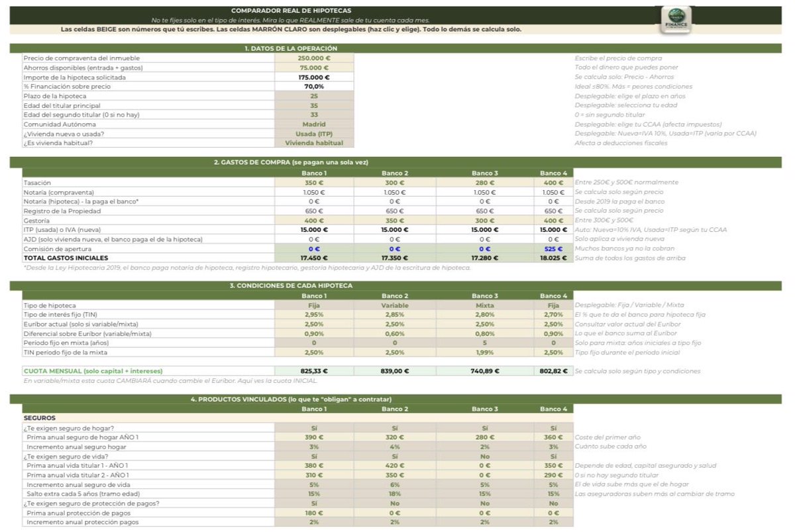Select Banco 4 TIN cell 2,70%

pyautogui.click(x=553, y=314)
